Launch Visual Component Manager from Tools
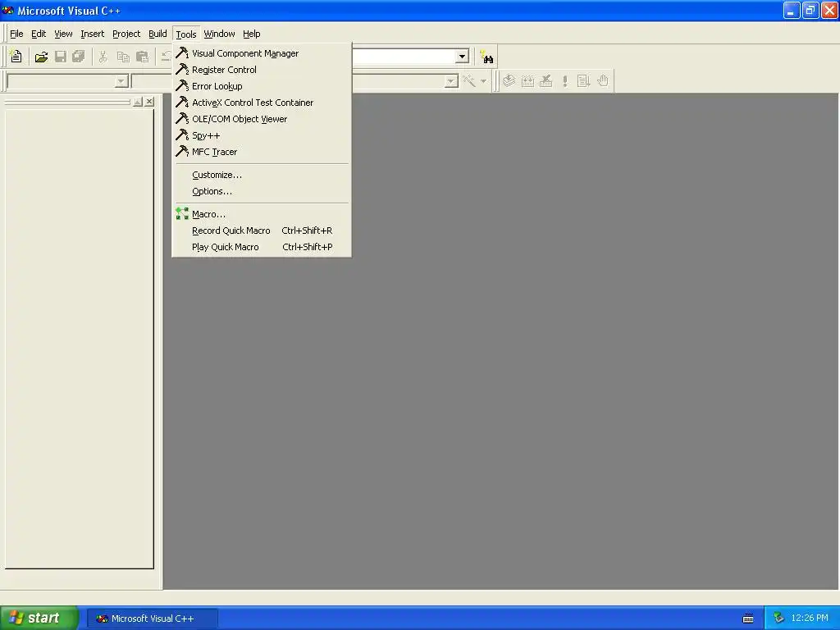 tap(262, 53)
